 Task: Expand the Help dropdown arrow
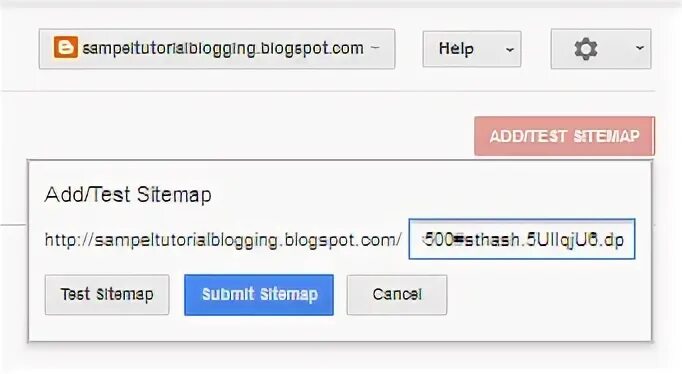[x=509, y=50]
